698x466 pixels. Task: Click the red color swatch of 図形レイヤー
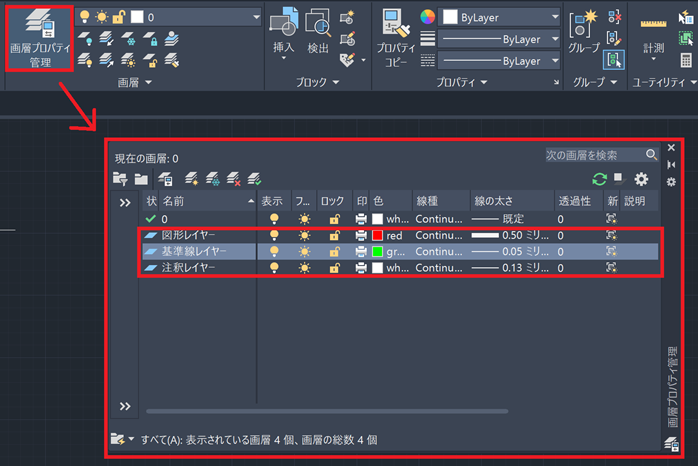377,235
